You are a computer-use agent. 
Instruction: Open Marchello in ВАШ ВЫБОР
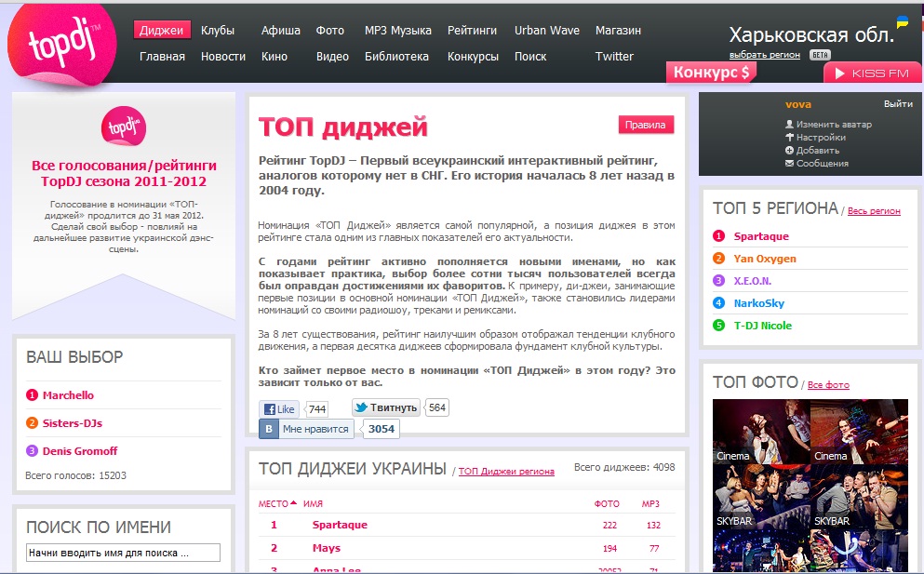[x=68, y=395]
